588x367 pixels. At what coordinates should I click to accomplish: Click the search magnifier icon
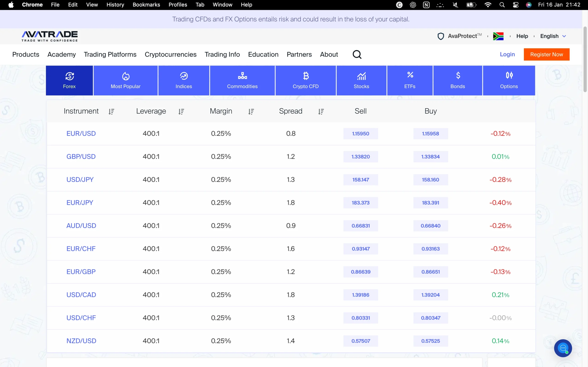pyautogui.click(x=357, y=54)
